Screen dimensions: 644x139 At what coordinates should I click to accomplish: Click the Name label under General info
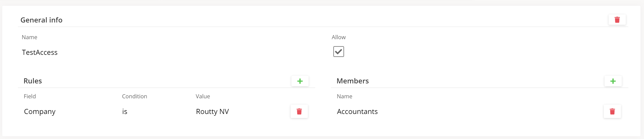pyautogui.click(x=30, y=37)
